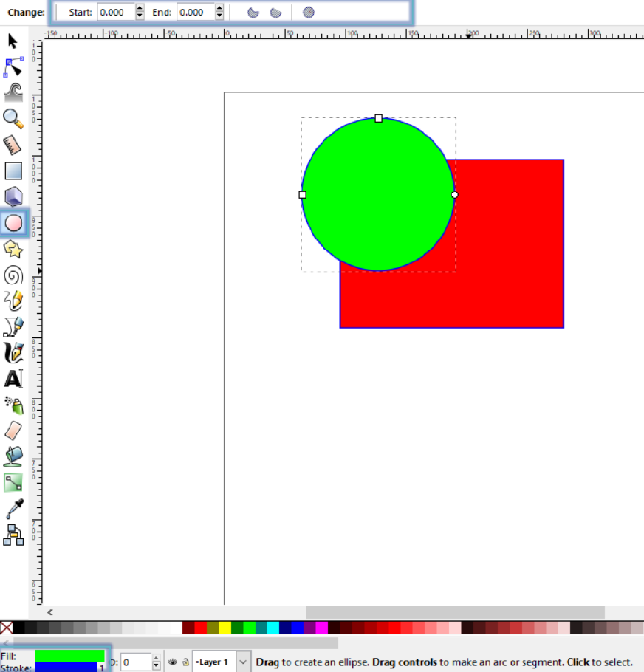644x672 pixels.
Task: Activate the Gradient tool
Action: click(13, 483)
